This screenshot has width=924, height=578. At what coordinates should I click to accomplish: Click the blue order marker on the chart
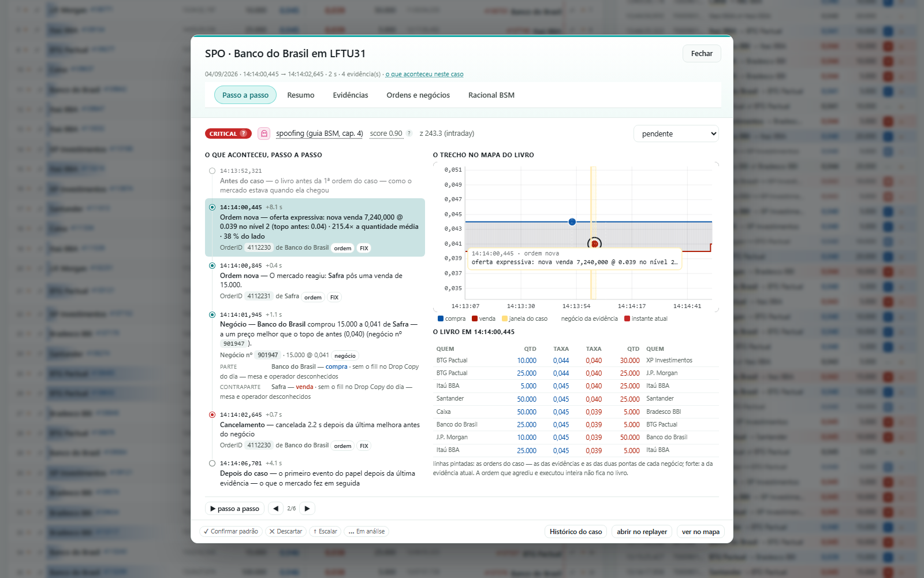tap(572, 222)
